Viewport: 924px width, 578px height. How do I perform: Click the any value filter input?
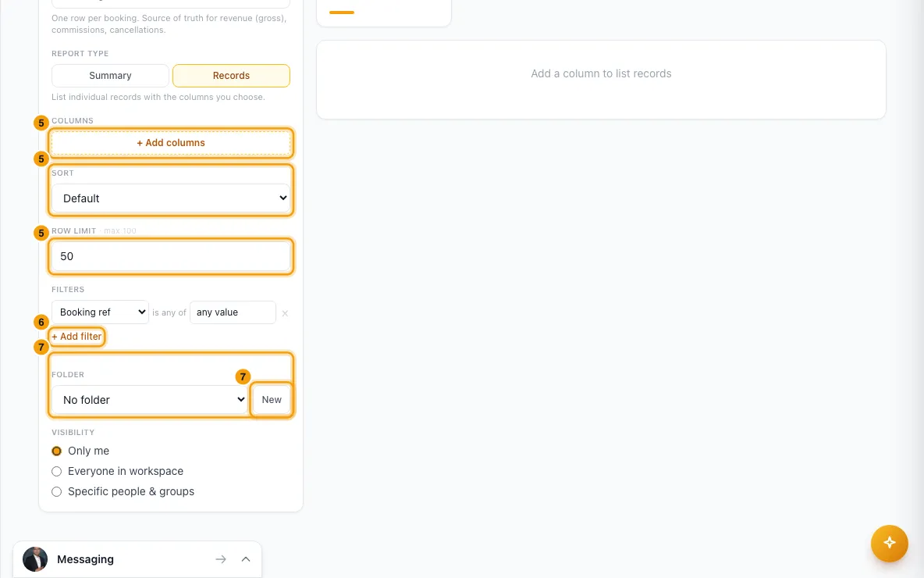point(233,312)
